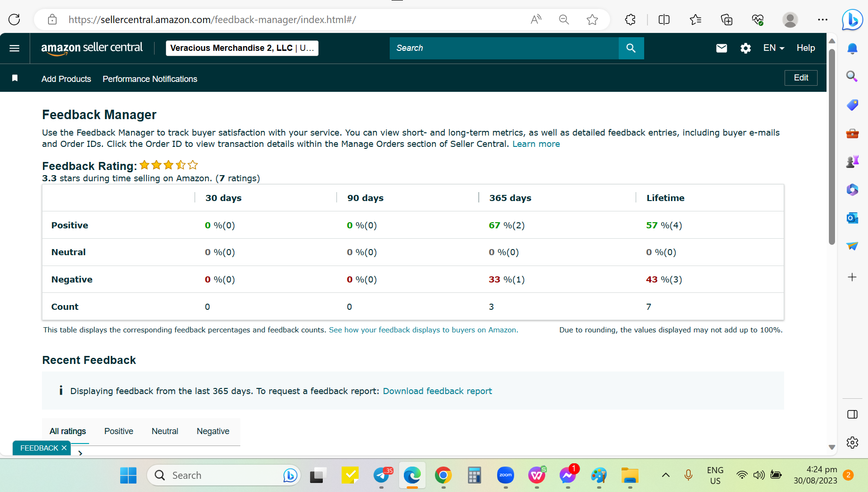The height and width of the screenshot is (492, 868).
Task: Open the Veracious Merchandise 2, LLC account switcher
Action: (242, 48)
